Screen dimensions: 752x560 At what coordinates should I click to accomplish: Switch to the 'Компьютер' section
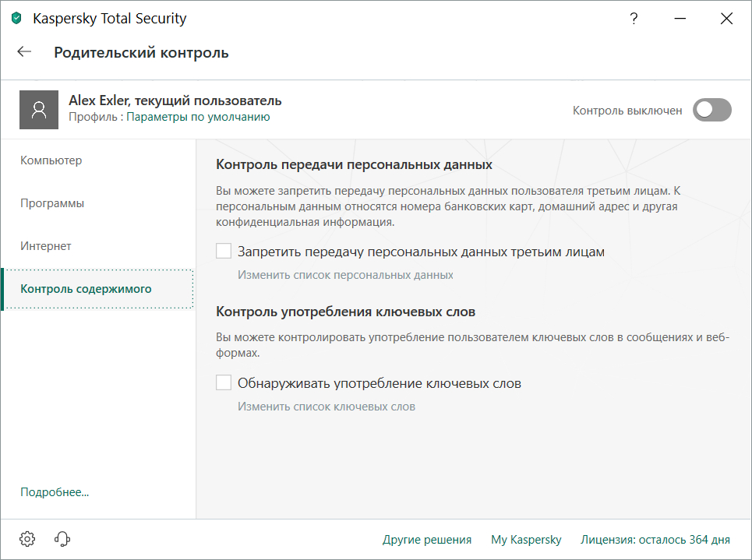(51, 160)
